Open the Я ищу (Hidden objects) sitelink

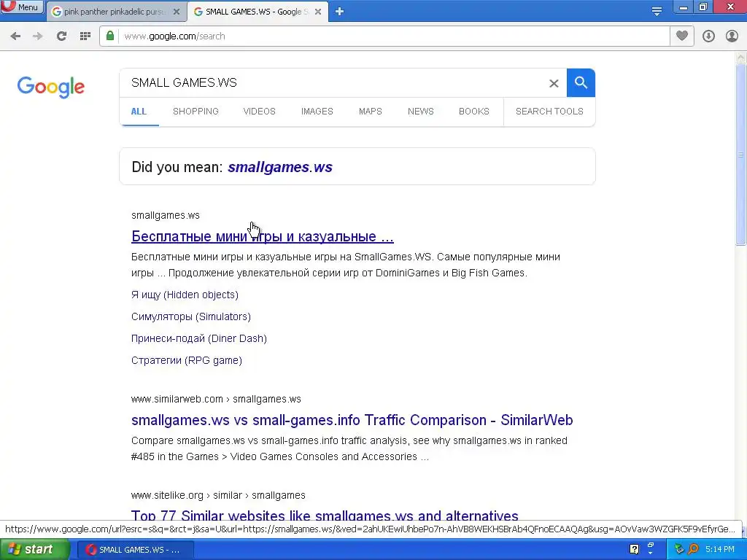pos(185,295)
